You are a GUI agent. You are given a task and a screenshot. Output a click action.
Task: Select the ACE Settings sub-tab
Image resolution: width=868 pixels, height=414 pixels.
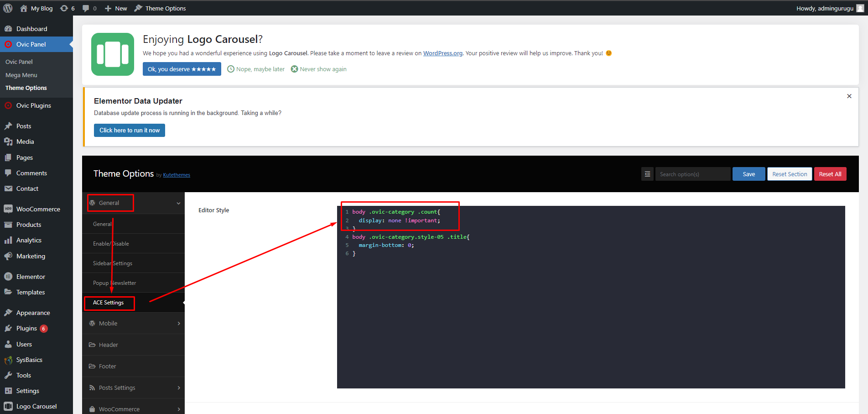click(x=134, y=302)
